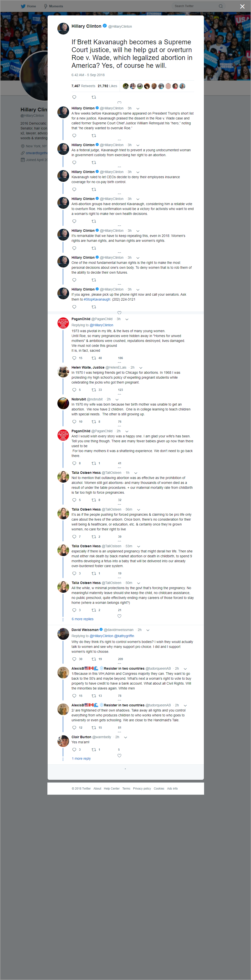Open the chevron menu on PaganChild's first reply
The width and height of the screenshot is (251, 980).
[127, 319]
